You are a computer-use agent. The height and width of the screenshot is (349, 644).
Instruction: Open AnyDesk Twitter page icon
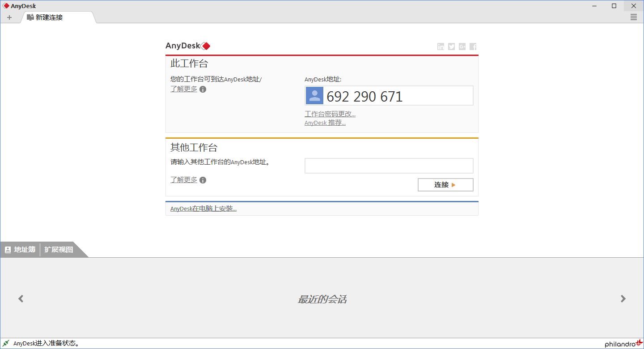tap(452, 47)
